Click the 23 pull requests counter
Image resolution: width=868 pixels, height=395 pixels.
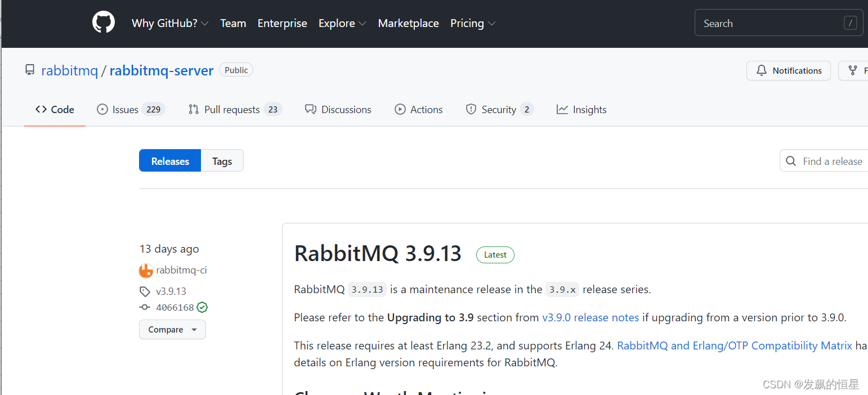[x=273, y=110]
